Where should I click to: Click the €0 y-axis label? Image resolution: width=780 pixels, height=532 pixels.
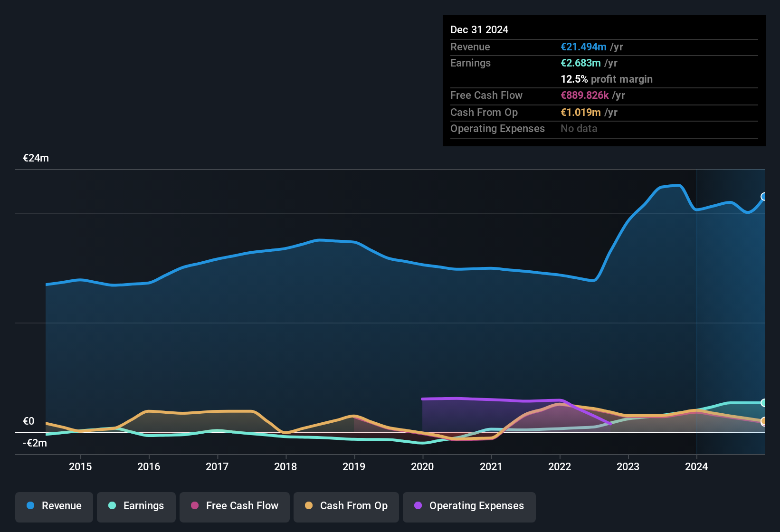coord(29,421)
